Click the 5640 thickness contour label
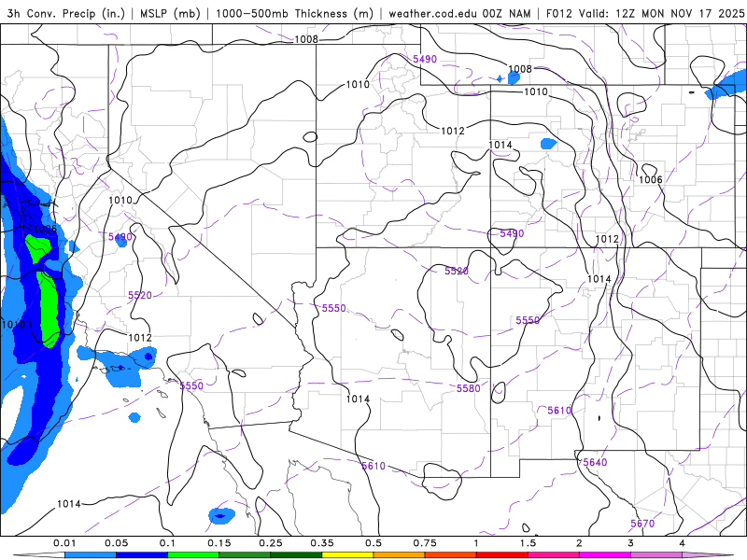747x560 pixels. 595,462
